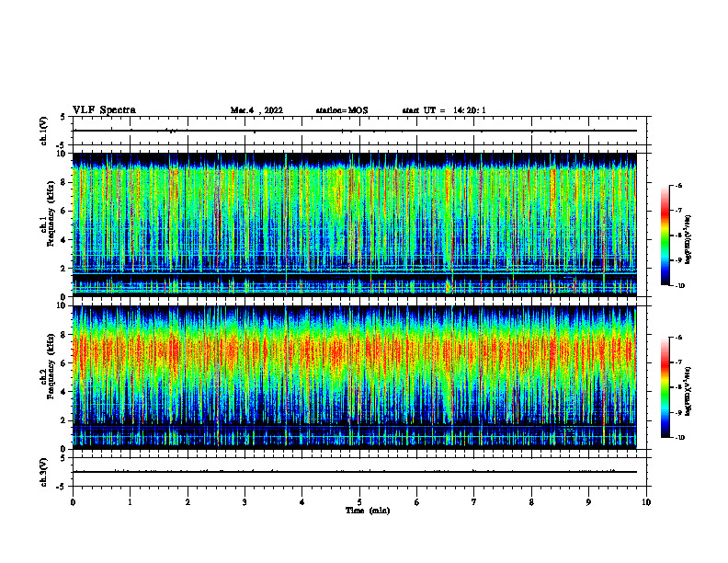Click the "VLF Spectra" plot title
The height and width of the screenshot is (563, 728).
coord(104,110)
